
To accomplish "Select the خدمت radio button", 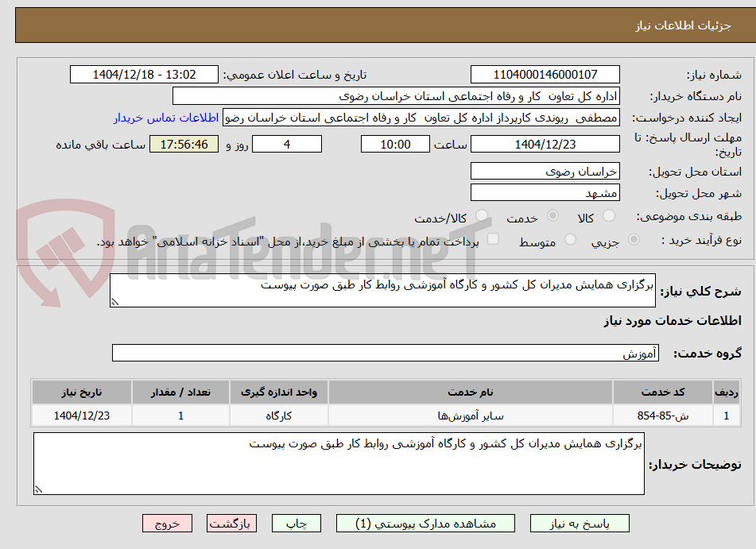I will click(552, 215).
